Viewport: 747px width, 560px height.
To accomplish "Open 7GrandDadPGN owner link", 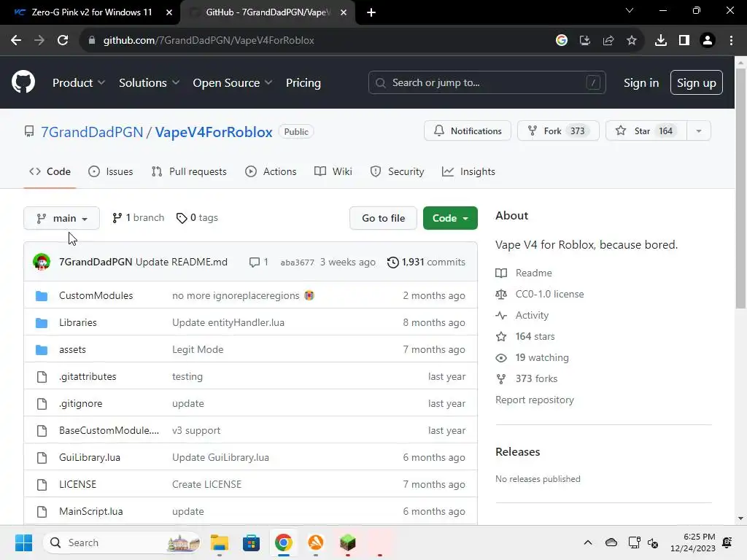I will pos(92,132).
